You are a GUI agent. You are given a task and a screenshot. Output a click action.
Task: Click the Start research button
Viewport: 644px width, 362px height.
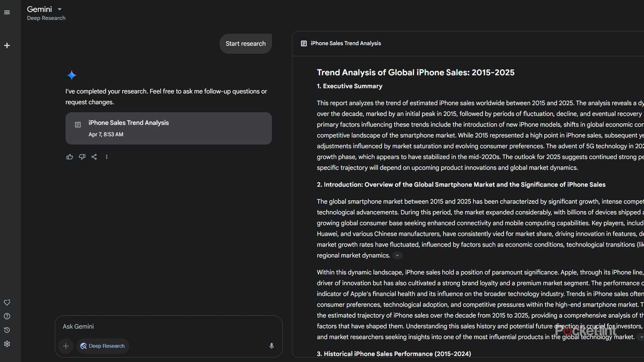[x=246, y=43]
